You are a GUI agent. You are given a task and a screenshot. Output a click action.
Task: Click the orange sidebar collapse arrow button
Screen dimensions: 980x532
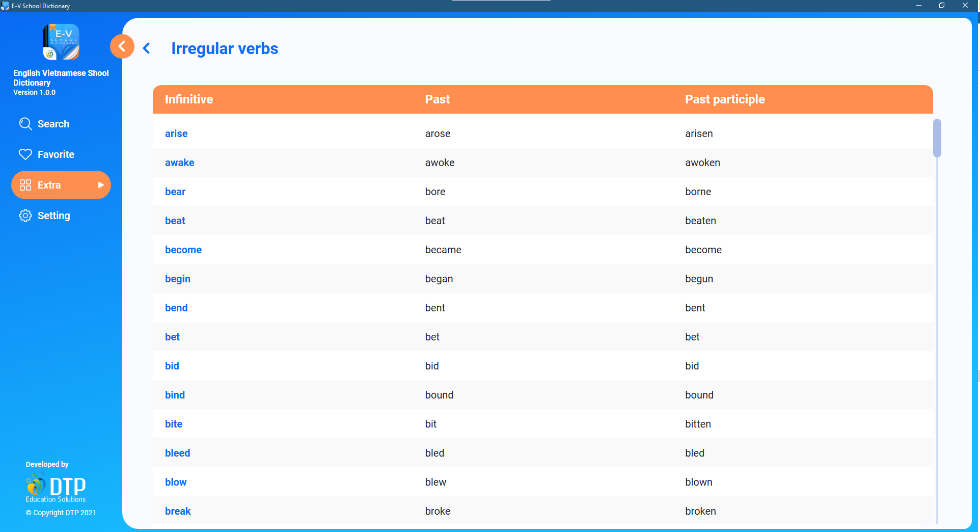[x=122, y=47]
